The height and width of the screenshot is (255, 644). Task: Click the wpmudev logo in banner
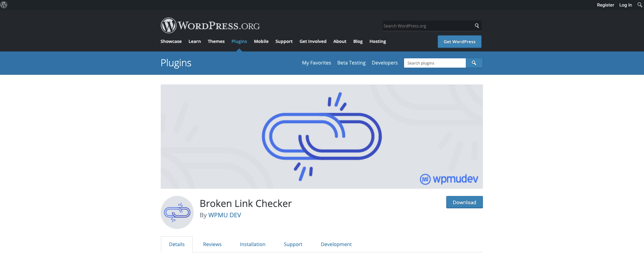pyautogui.click(x=449, y=179)
